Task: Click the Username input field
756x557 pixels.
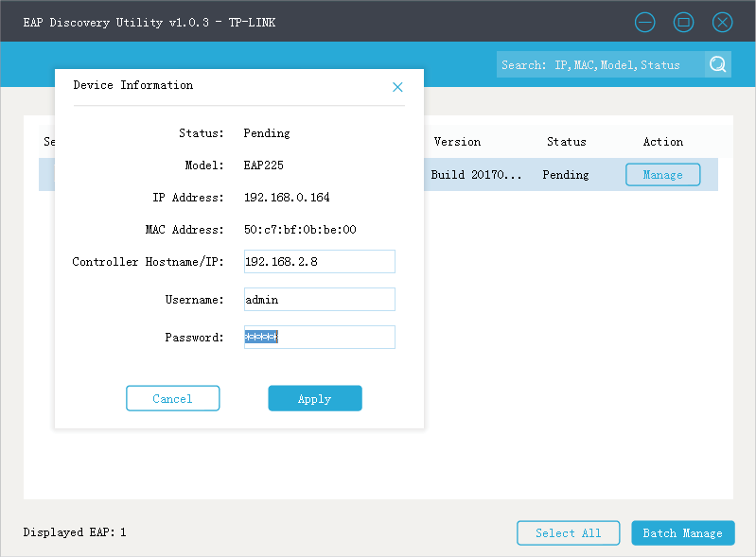Action: 320,299
